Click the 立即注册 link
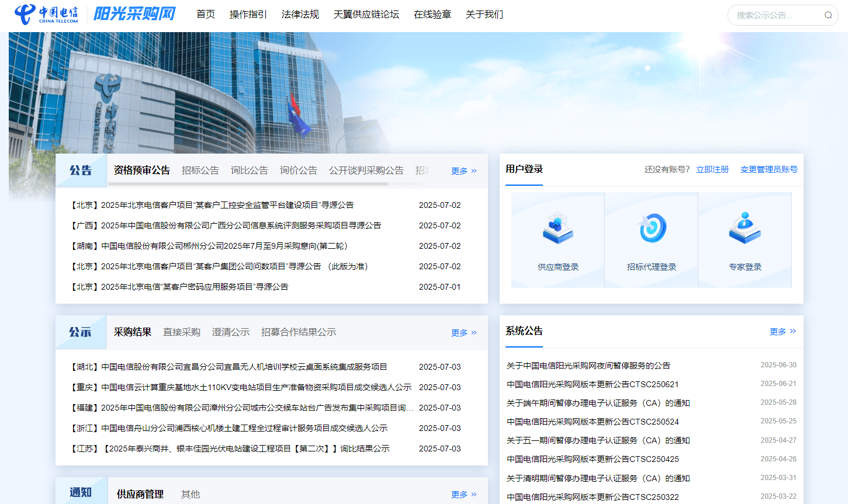The image size is (848, 504). (712, 169)
